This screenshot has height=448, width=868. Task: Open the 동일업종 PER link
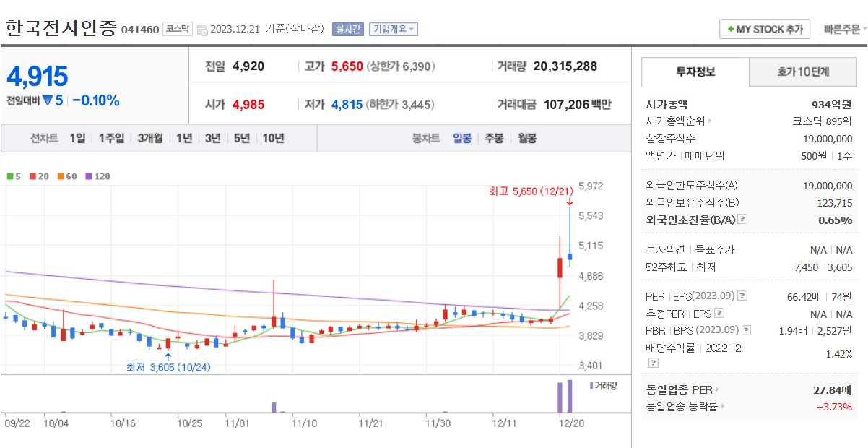pos(680,390)
